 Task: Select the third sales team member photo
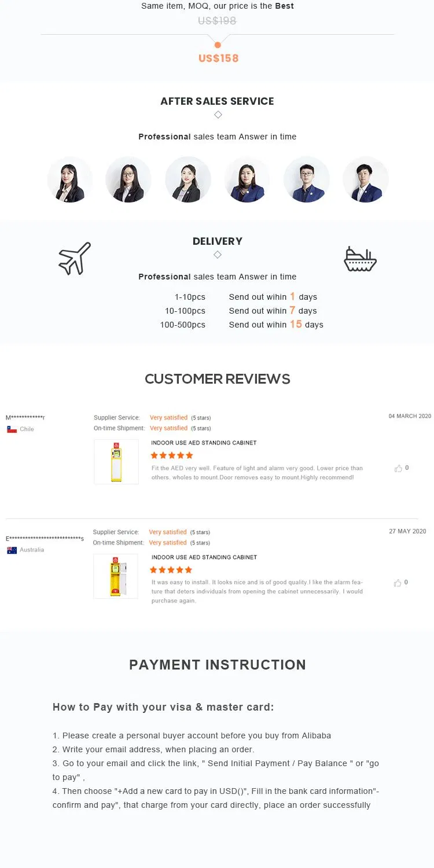coord(188,179)
